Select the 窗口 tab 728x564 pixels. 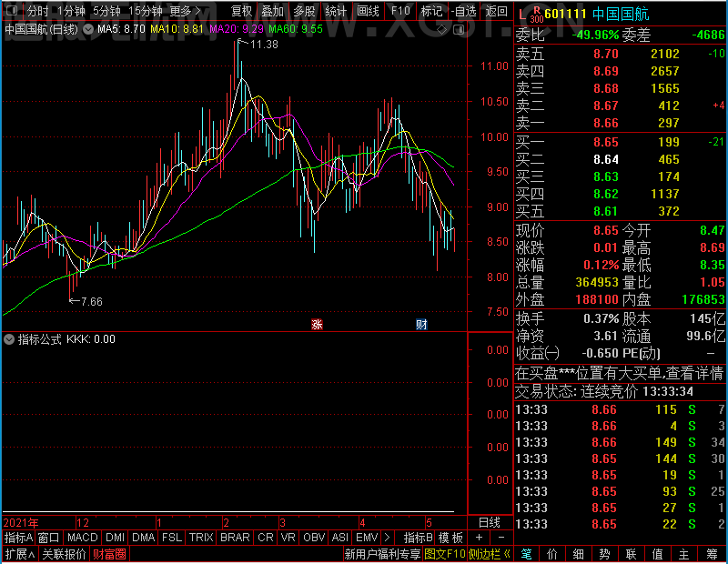pyautogui.click(x=49, y=538)
